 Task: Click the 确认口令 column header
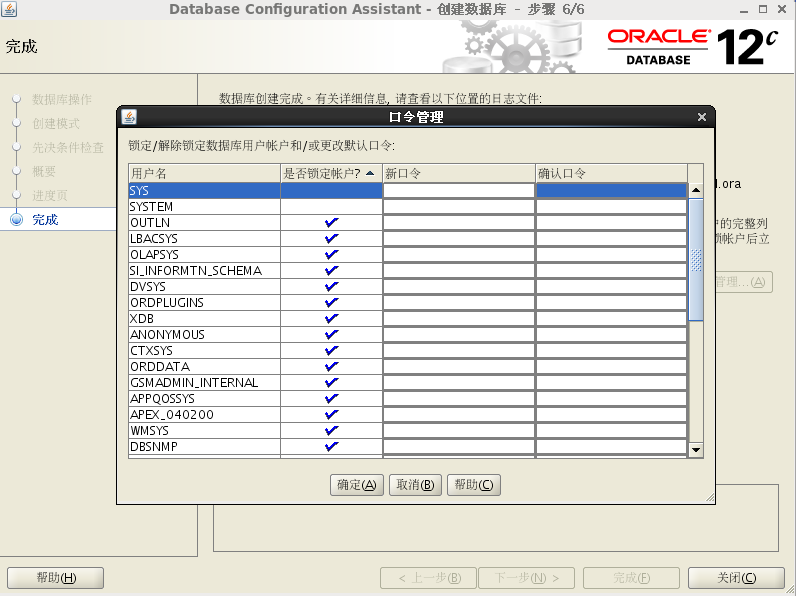(612, 174)
